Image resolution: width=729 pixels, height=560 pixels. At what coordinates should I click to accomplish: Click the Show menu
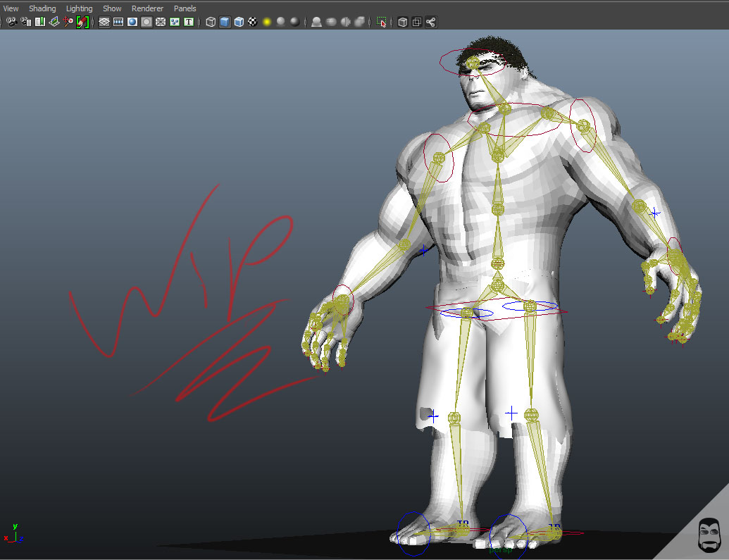pos(112,8)
